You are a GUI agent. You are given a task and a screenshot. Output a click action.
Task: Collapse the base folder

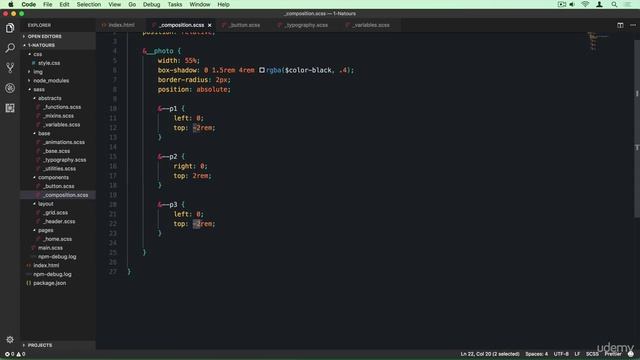pyautogui.click(x=58, y=133)
